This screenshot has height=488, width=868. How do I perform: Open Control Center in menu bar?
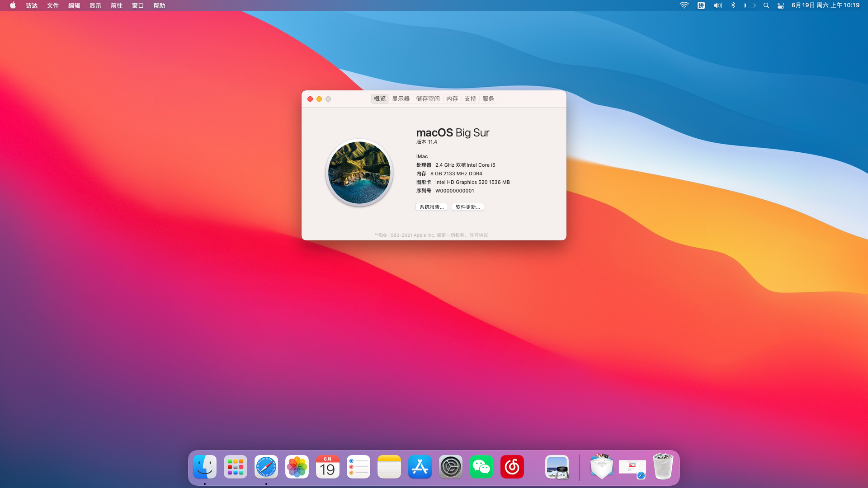click(781, 5)
